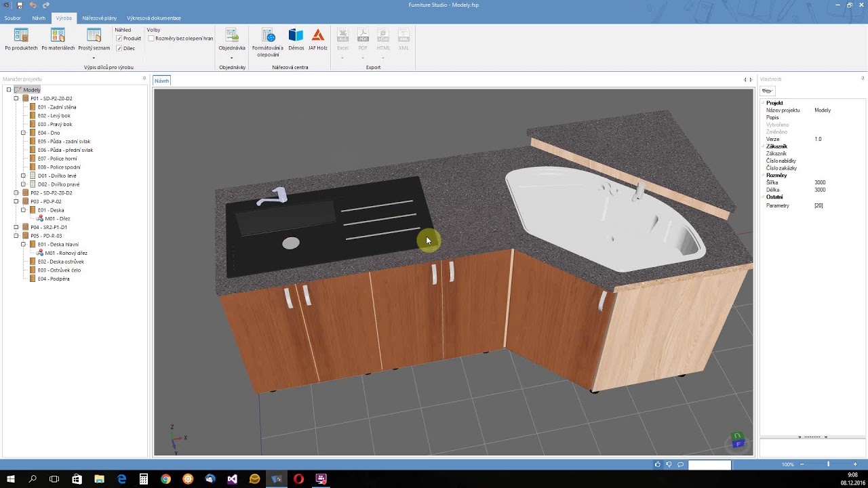Expand the P02 - SD-P2-Z0-D2 node
Viewport: 868px width, 488px height.
(16, 192)
